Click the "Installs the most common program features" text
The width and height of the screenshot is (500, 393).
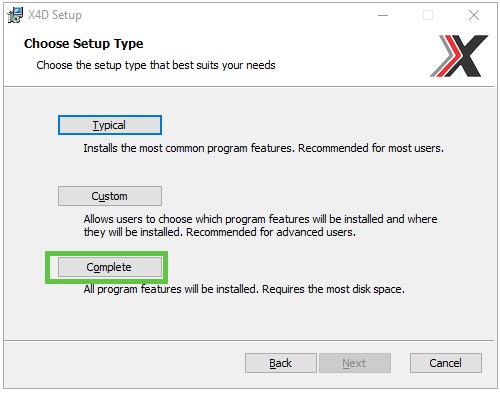pos(189,148)
